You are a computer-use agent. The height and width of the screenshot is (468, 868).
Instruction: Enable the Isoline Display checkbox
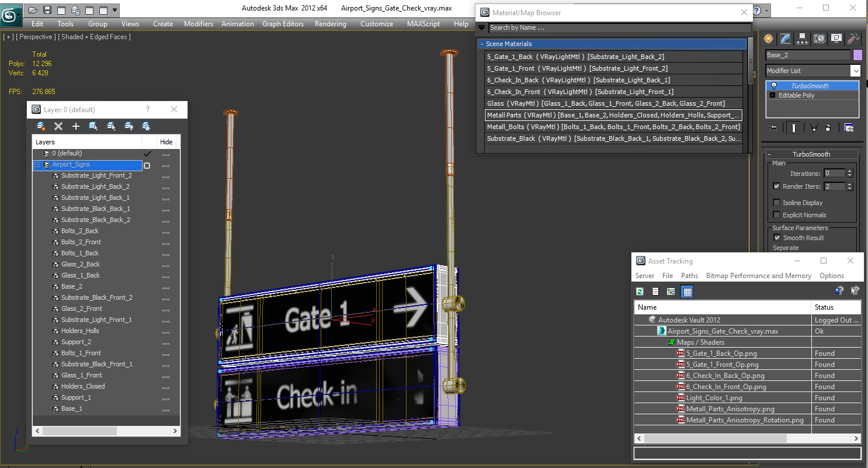[x=776, y=203]
